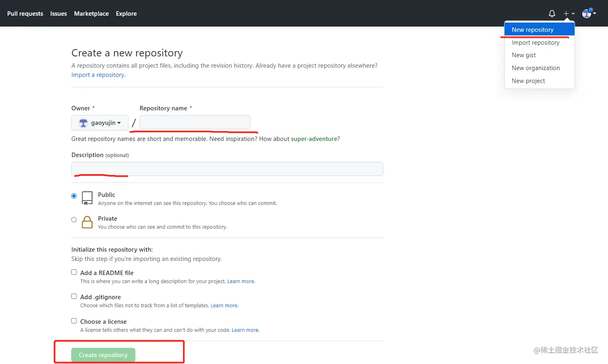
Task: Select the Public radio button
Action: pyautogui.click(x=74, y=196)
